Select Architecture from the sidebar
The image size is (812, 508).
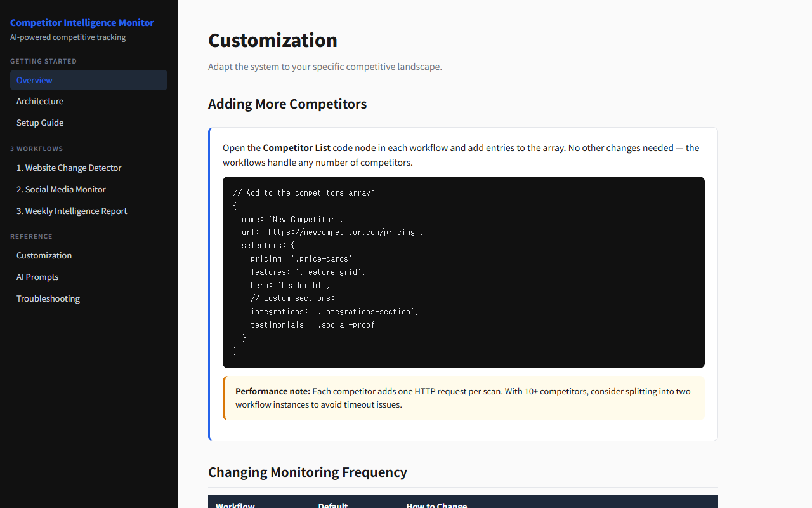coord(40,101)
